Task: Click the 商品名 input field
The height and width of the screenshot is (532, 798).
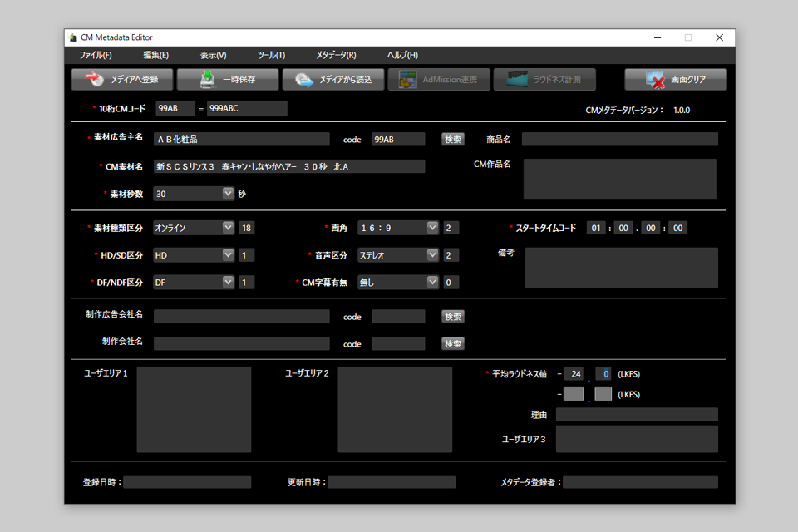Action: [620, 140]
